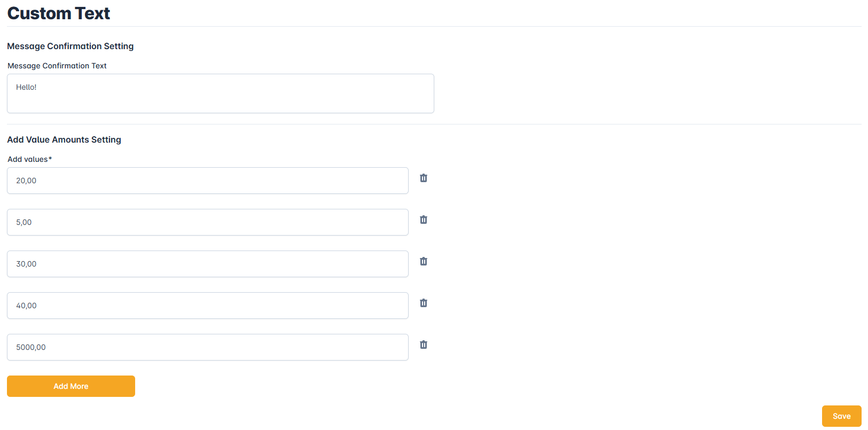868x430 pixels.
Task: Click the Add Value Amounts Setting heading
Action: pyautogui.click(x=64, y=140)
